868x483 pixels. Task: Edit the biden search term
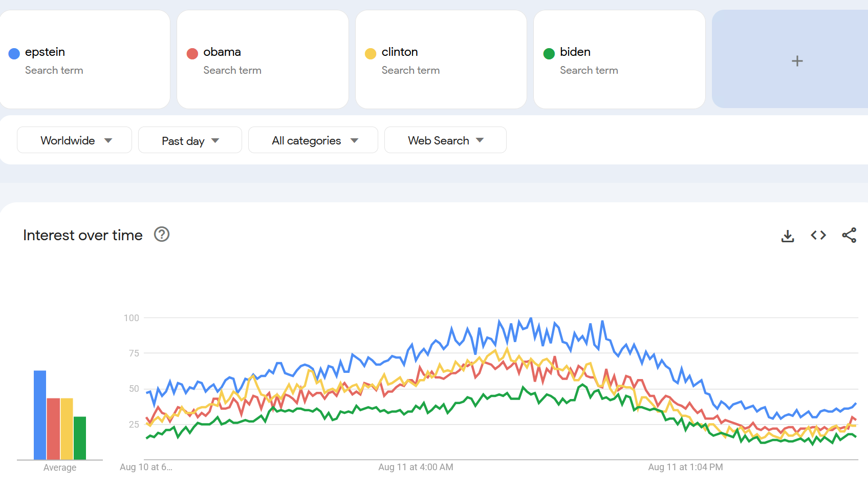pyautogui.click(x=575, y=52)
